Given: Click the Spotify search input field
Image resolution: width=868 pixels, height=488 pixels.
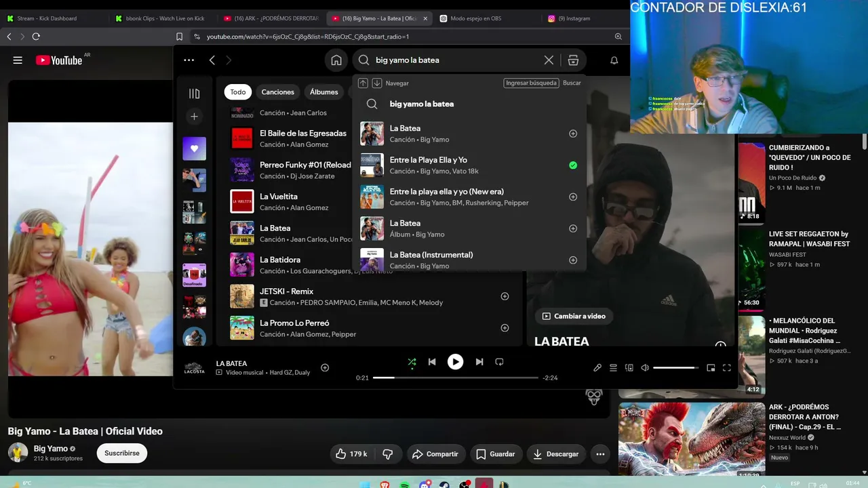Looking at the screenshot, I should pos(456,60).
